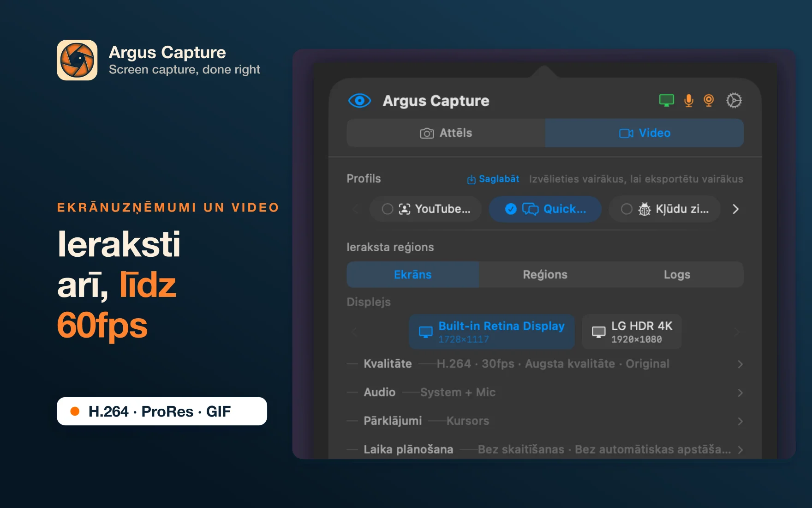Image resolution: width=812 pixels, height=508 pixels.
Task: Expand the Audio settings row
Action: 545,393
